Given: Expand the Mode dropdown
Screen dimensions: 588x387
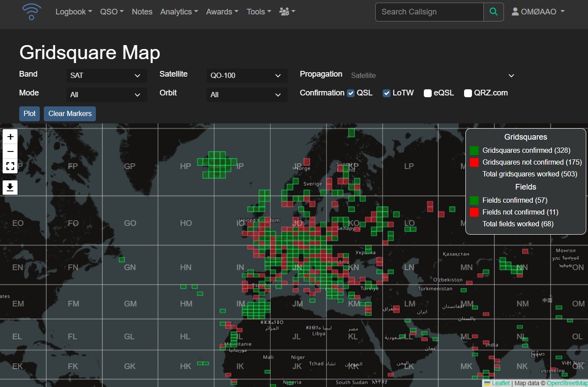Looking at the screenshot, I should click(106, 95).
